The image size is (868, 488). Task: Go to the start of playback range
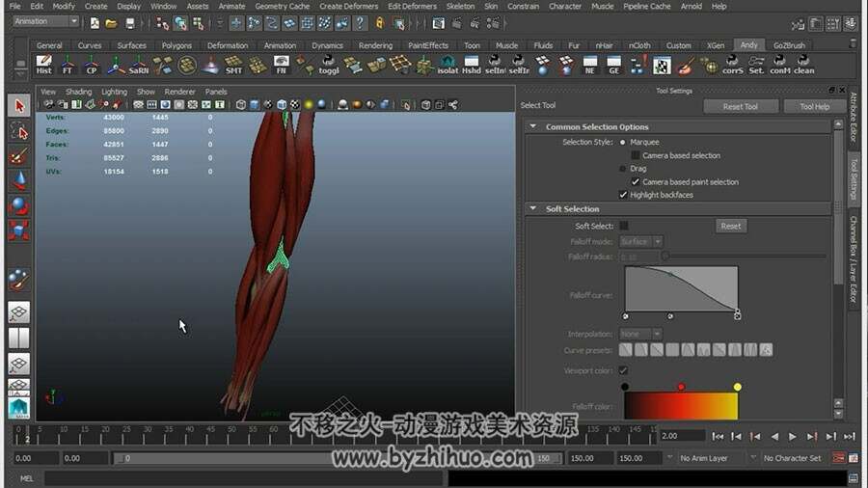tap(718, 437)
